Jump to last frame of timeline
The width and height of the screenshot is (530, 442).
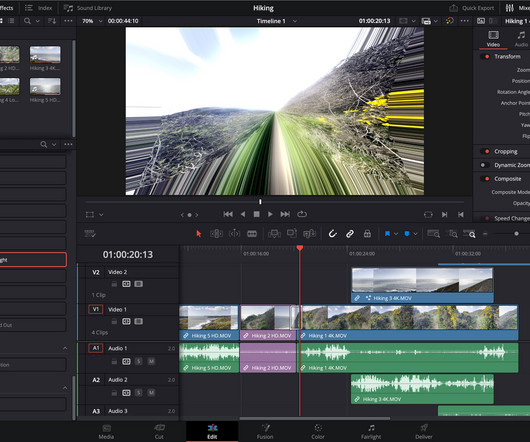285,214
